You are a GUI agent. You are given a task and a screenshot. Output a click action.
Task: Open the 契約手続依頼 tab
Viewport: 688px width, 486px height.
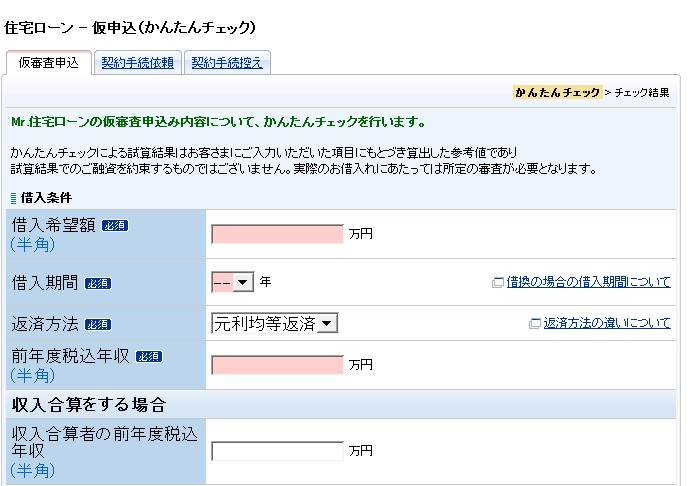[x=137, y=63]
